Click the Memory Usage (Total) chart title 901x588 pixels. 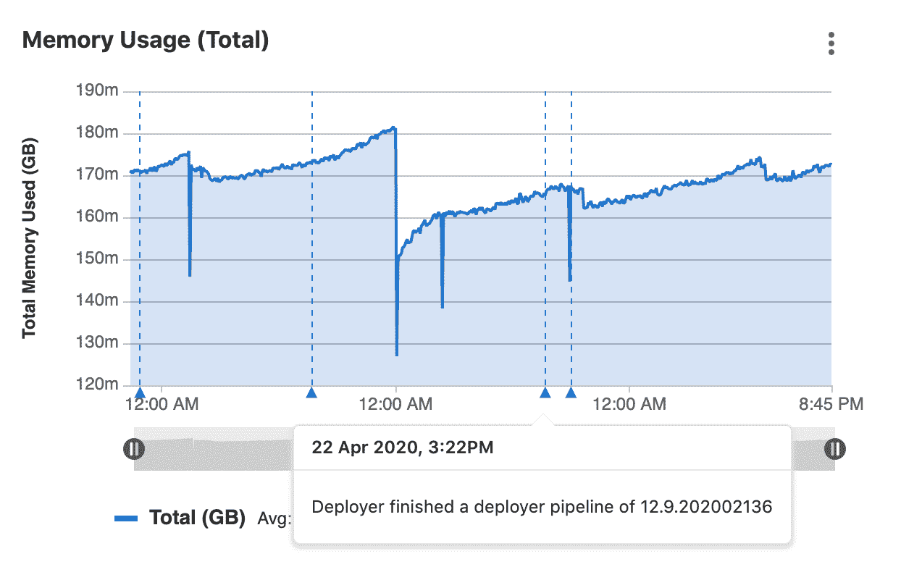146,41
